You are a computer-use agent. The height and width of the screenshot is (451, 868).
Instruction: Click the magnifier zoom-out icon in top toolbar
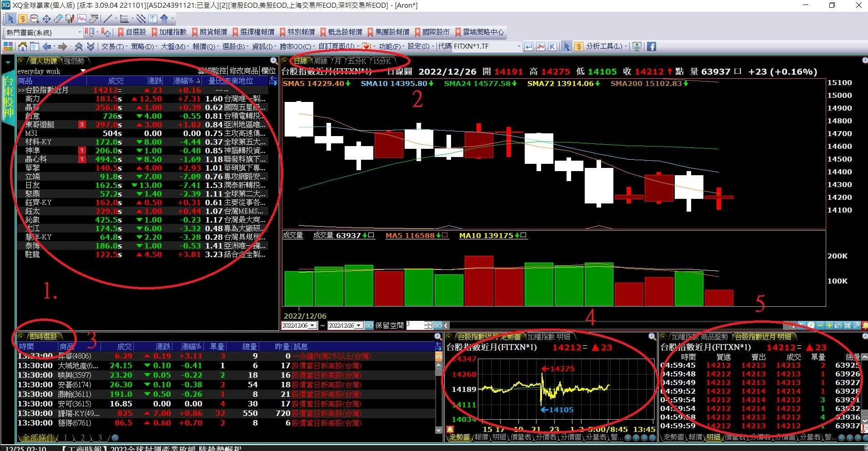[x=34, y=19]
